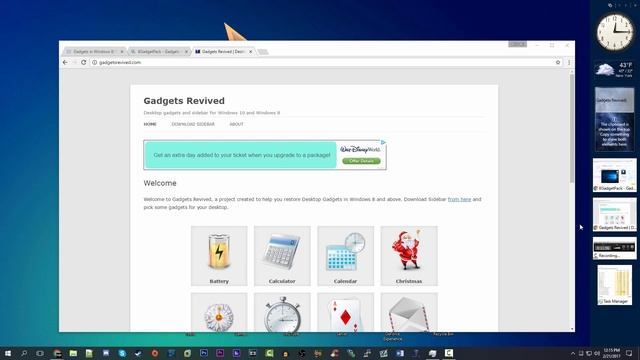Go to HOME in the site menu
Image resolution: width=640 pixels, height=360 pixels.
point(150,124)
